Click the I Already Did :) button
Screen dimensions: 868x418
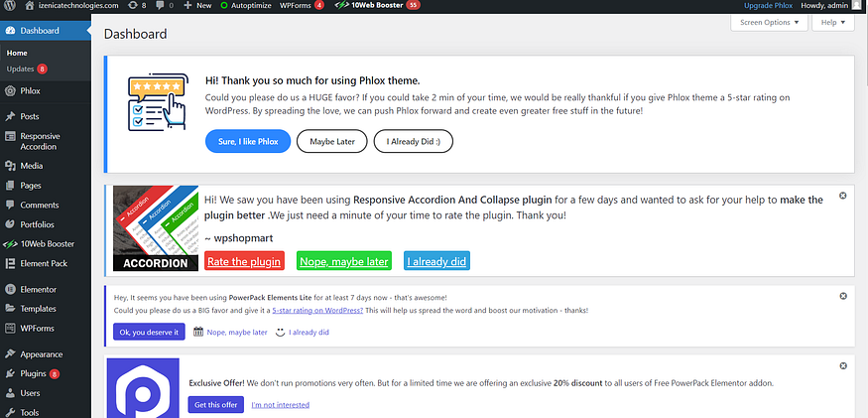click(414, 141)
